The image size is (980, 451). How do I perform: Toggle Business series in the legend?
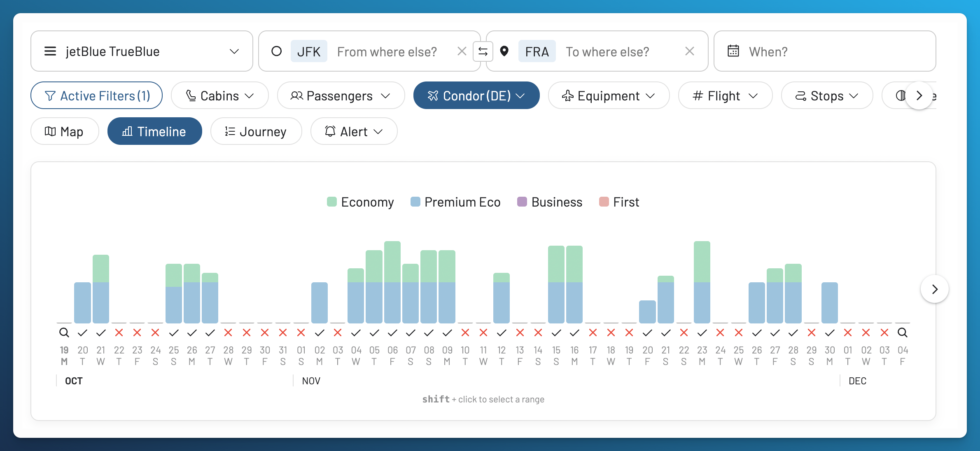pyautogui.click(x=550, y=202)
